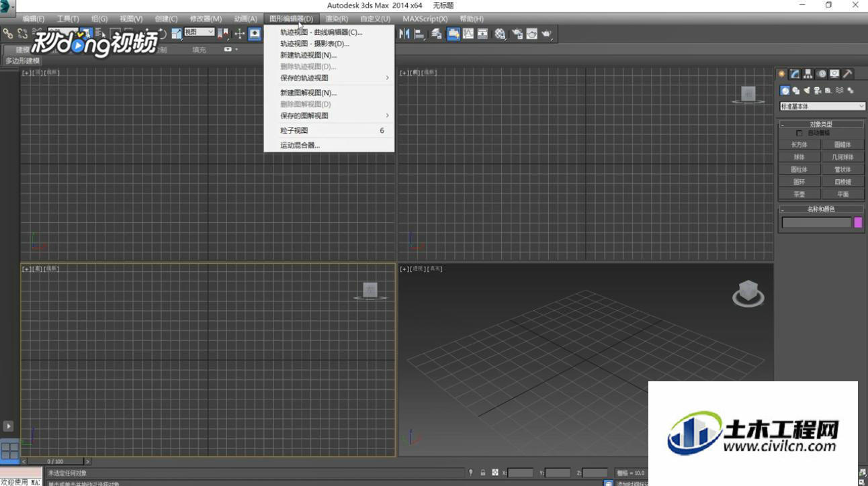Open the Layer Manager icon

point(437,33)
